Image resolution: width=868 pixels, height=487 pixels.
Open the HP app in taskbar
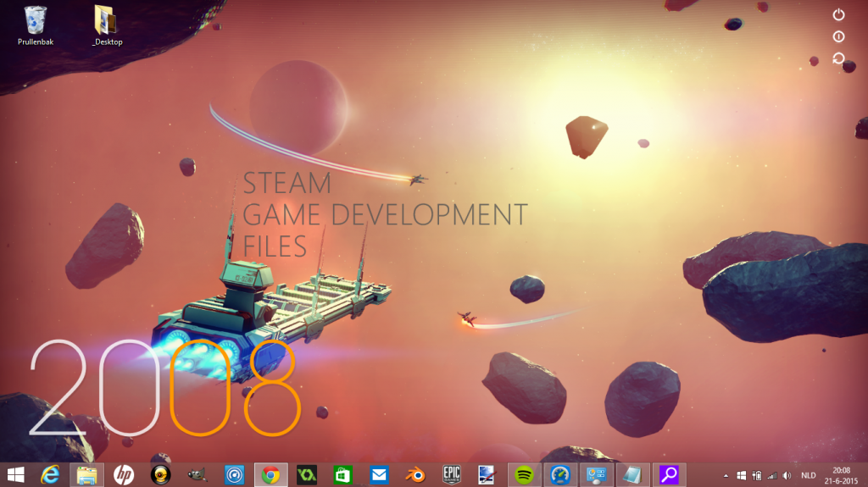tap(124, 475)
